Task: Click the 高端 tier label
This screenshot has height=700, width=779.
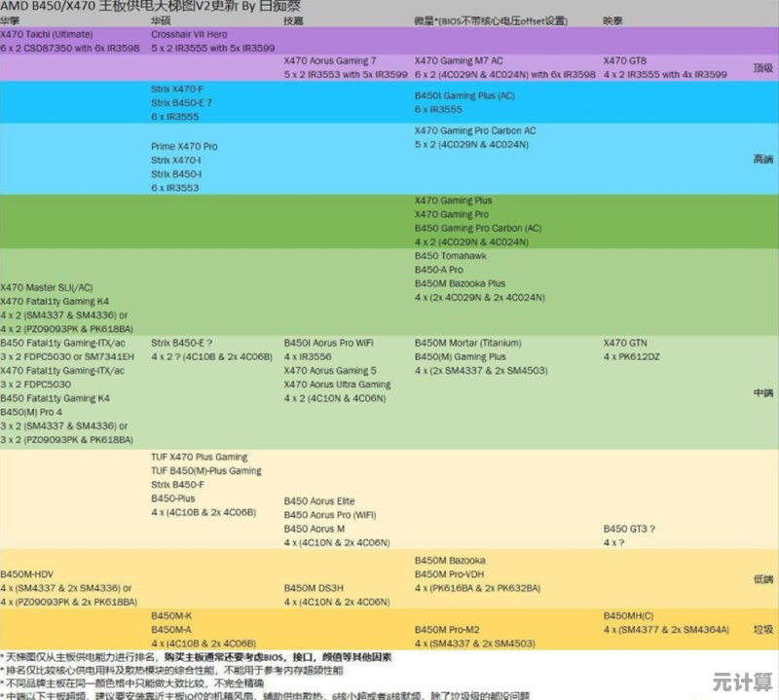Action: [x=763, y=159]
